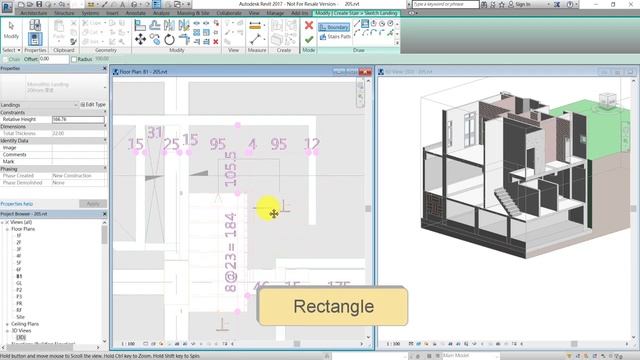
Task: Collapse the 3D Views tree node
Action: tap(7, 331)
